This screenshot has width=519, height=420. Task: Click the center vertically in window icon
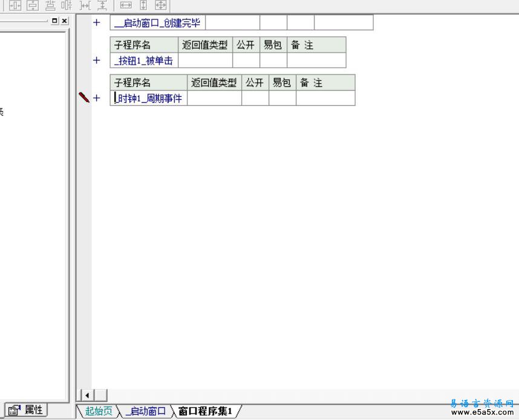tap(32, 5)
